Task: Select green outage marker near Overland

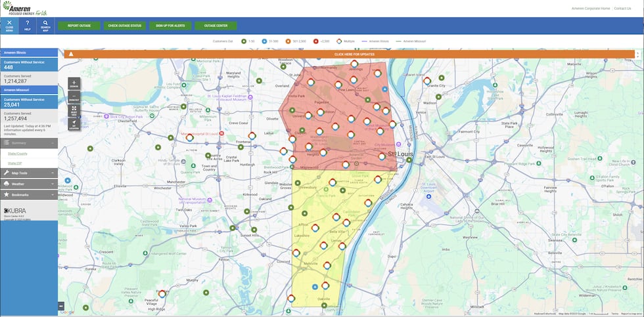Action: [259, 81]
